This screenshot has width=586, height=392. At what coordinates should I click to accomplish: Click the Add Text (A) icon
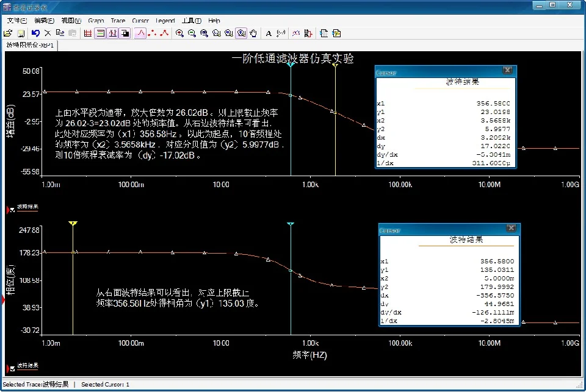click(269, 34)
